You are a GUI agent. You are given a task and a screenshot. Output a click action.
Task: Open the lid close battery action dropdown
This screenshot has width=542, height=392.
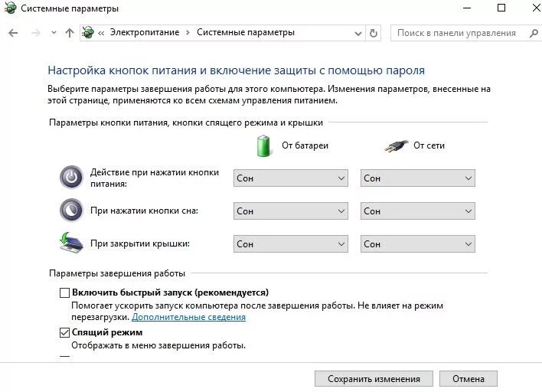pos(291,243)
